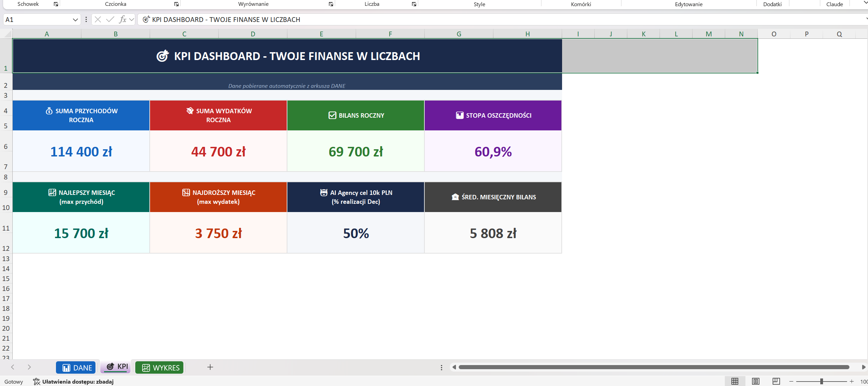
Task: Collapse the ribbon with the chevron
Action: [866, 3]
